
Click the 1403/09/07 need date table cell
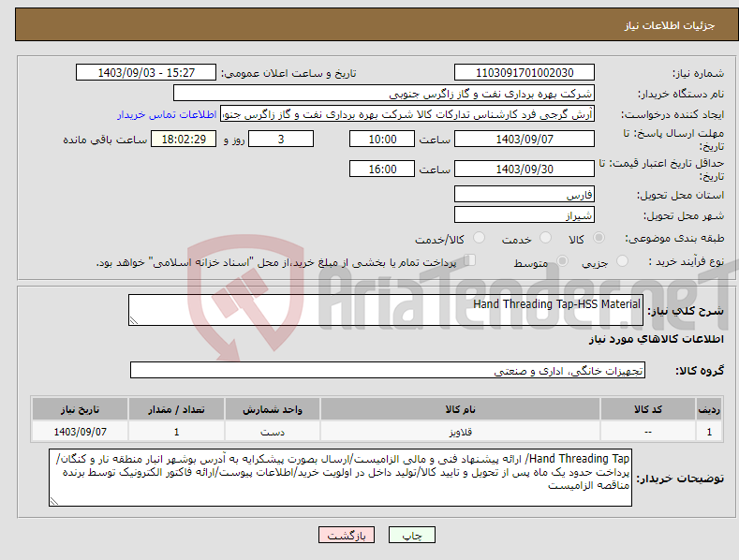[81, 432]
